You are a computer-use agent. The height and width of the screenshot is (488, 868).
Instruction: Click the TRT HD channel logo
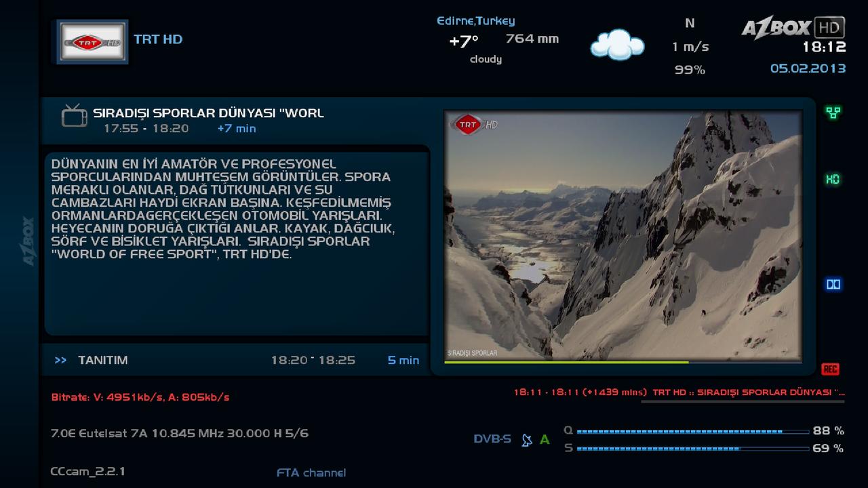click(92, 42)
